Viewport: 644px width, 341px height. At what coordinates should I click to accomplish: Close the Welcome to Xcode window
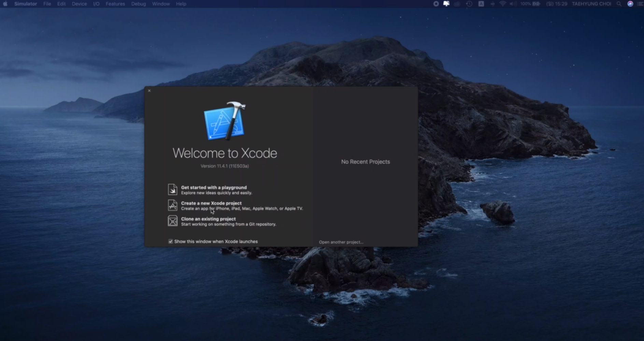pos(149,90)
